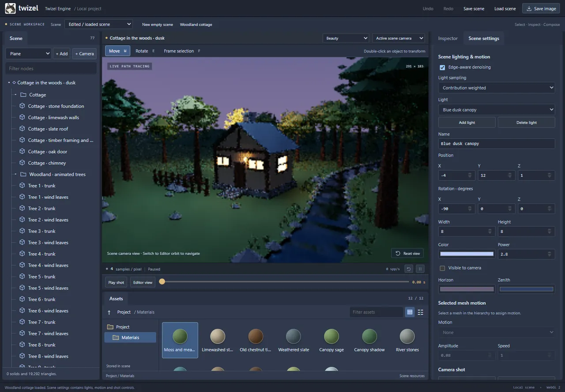Collapse the root scene node arrow

coord(9,82)
